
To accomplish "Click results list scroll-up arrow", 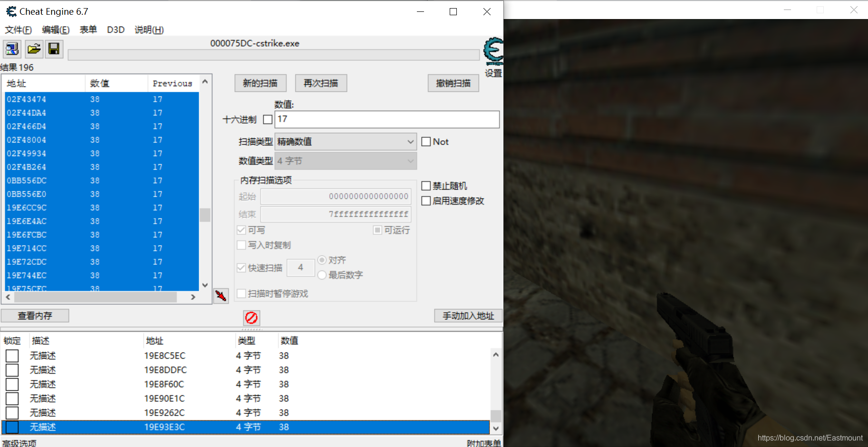I will pyautogui.click(x=205, y=81).
